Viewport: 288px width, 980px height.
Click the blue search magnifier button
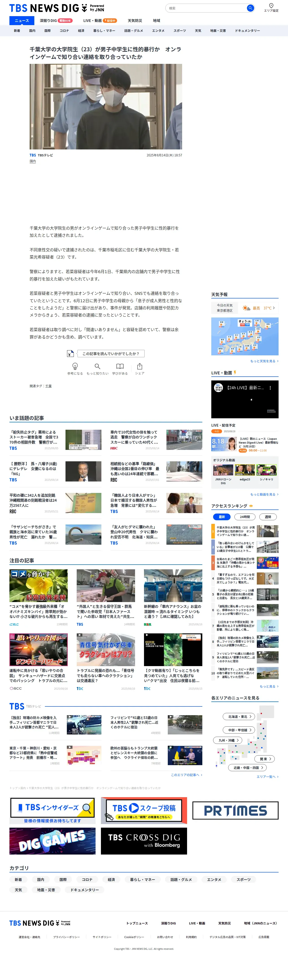pyautogui.click(x=250, y=8)
